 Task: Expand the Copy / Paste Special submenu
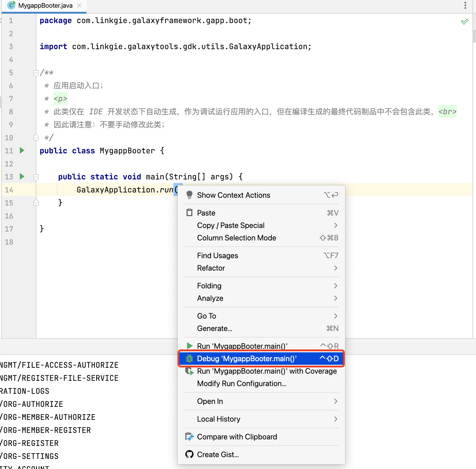click(x=261, y=225)
